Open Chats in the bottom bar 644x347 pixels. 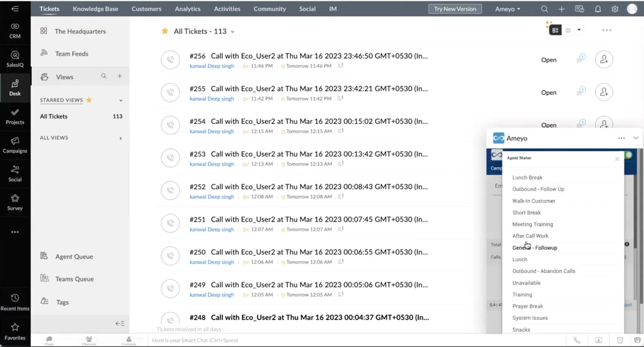tap(49, 341)
